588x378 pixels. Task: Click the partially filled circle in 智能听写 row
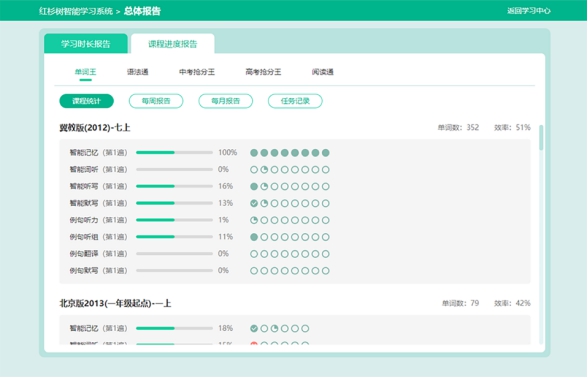click(x=264, y=186)
